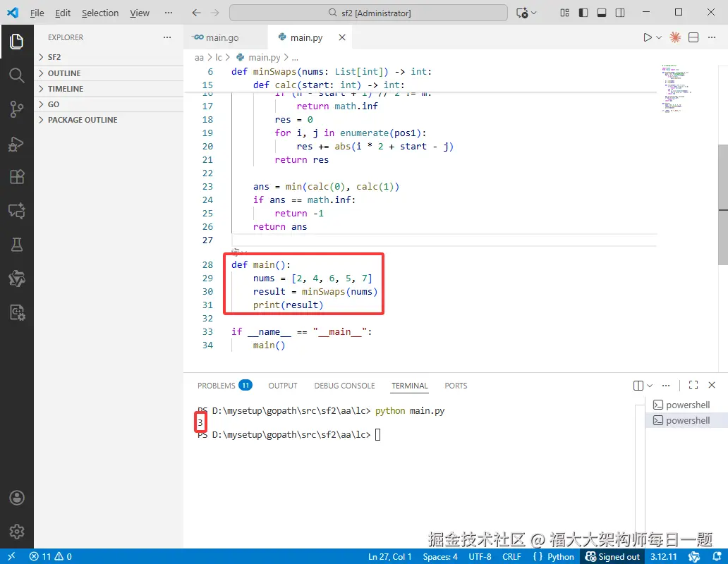
Task: Open the Edit menu
Action: [x=63, y=13]
